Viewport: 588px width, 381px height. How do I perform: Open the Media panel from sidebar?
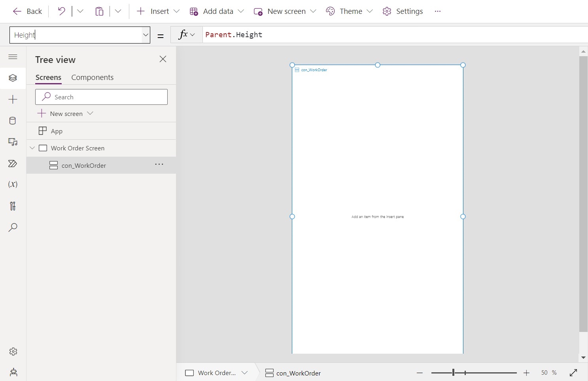tap(13, 142)
